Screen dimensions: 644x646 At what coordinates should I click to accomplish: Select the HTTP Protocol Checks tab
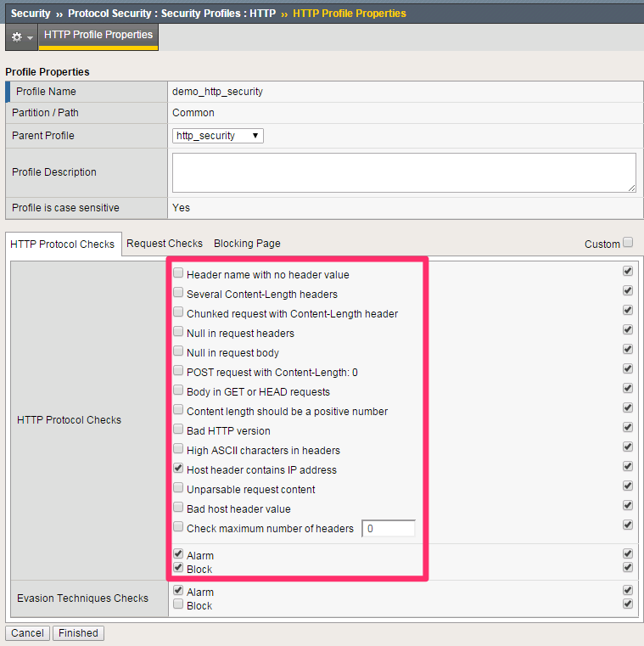(62, 244)
